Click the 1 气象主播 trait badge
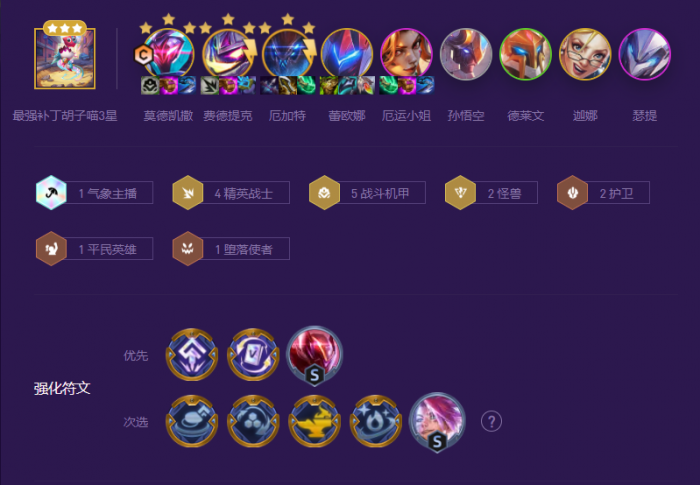 pos(95,192)
